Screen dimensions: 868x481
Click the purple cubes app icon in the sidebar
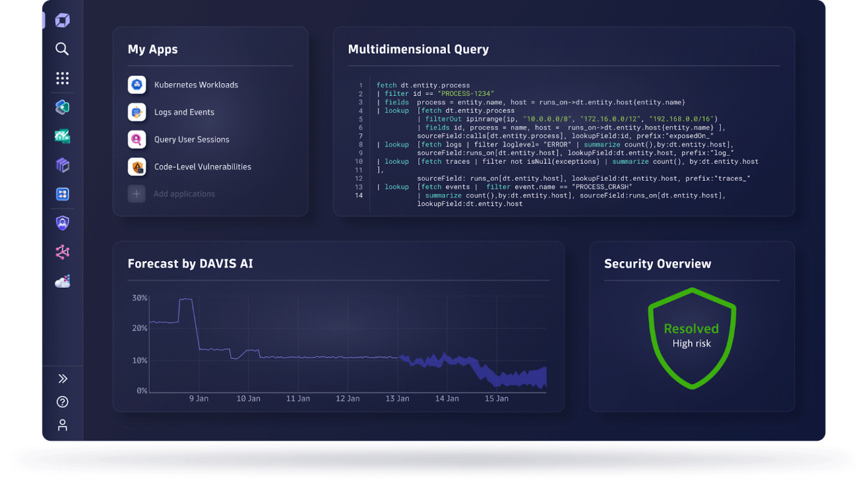coord(62,164)
